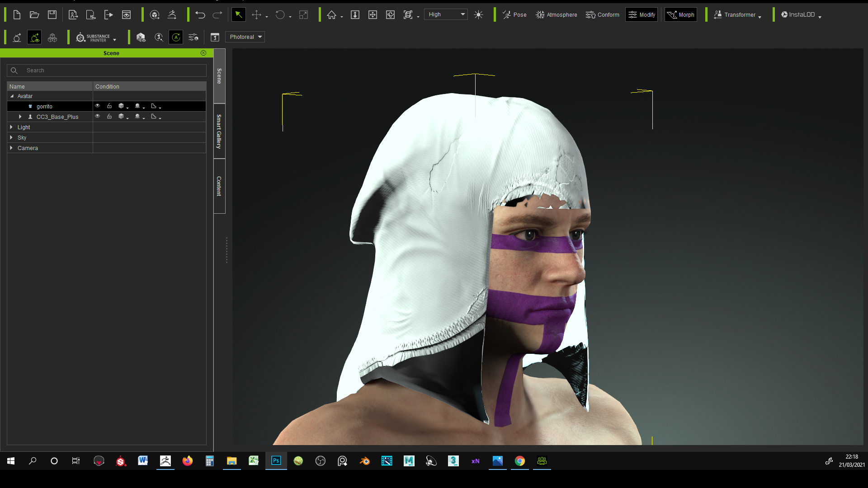Expand the Camera tree node
868x488 pixels.
(11, 148)
